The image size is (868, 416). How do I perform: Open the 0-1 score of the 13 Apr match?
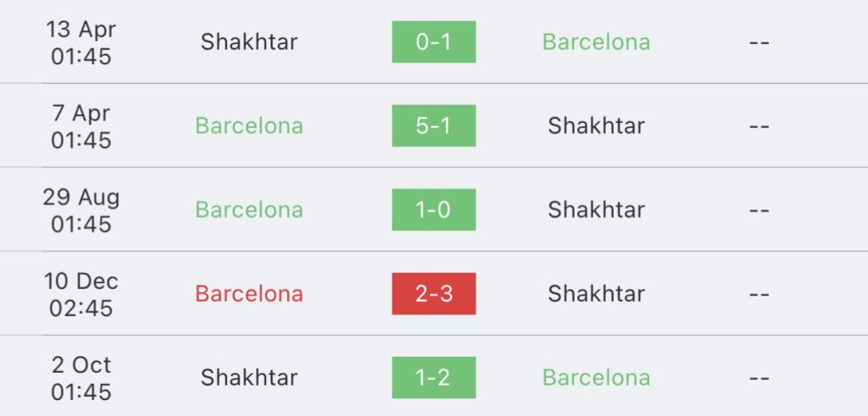433,42
